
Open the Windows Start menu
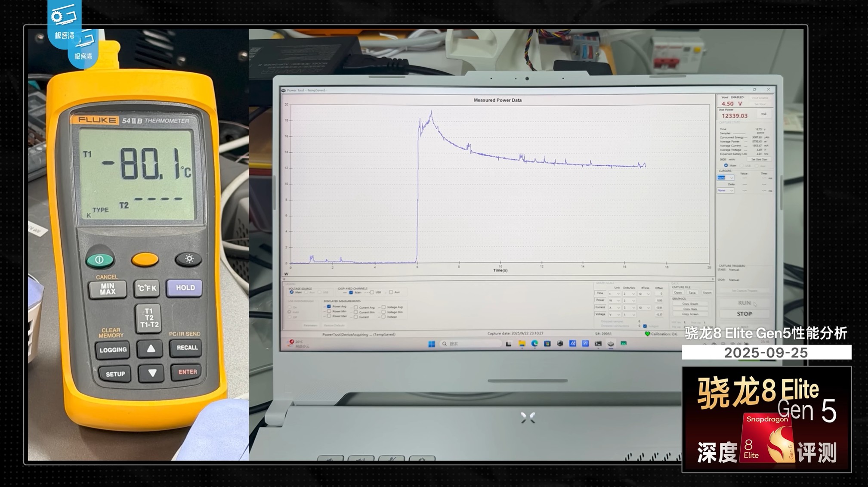click(432, 344)
